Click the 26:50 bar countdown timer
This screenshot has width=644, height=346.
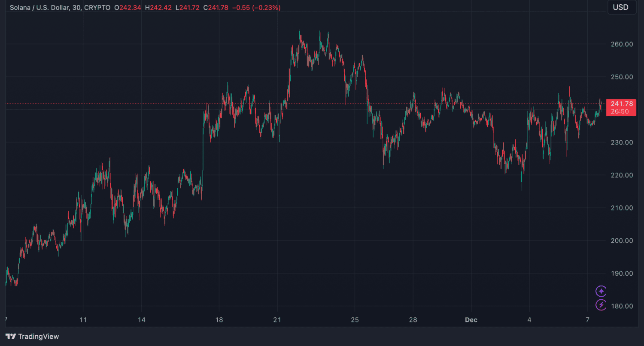click(x=620, y=111)
